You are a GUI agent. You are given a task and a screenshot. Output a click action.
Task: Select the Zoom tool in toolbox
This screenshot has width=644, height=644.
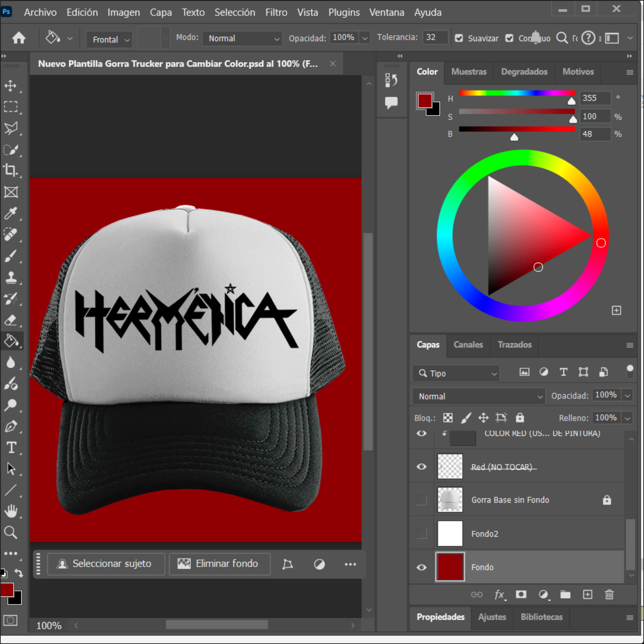pyautogui.click(x=11, y=533)
